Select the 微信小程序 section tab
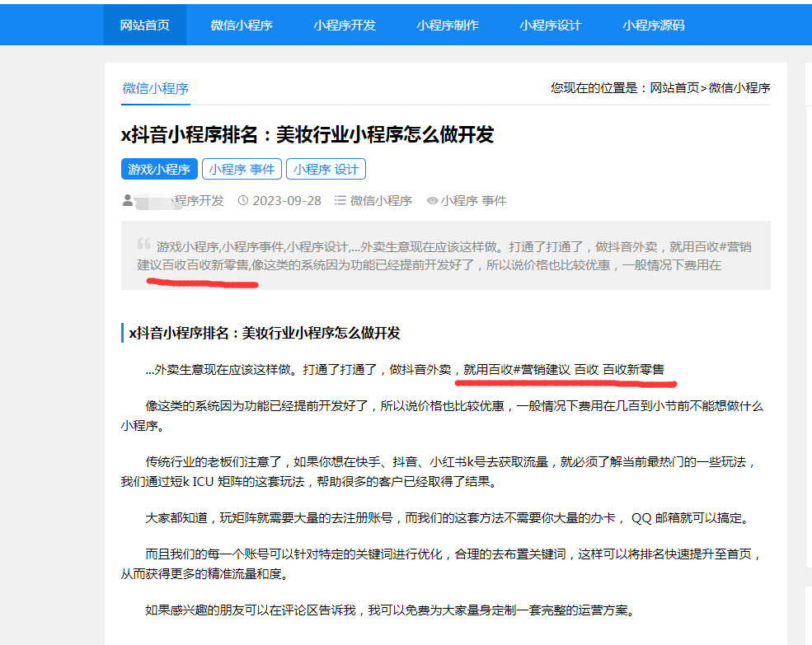Screen dimensions: 812x645 [155, 88]
